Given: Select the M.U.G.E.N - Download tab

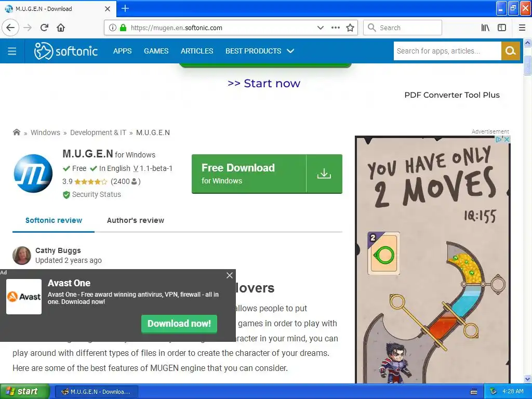Looking at the screenshot, I should click(58, 9).
